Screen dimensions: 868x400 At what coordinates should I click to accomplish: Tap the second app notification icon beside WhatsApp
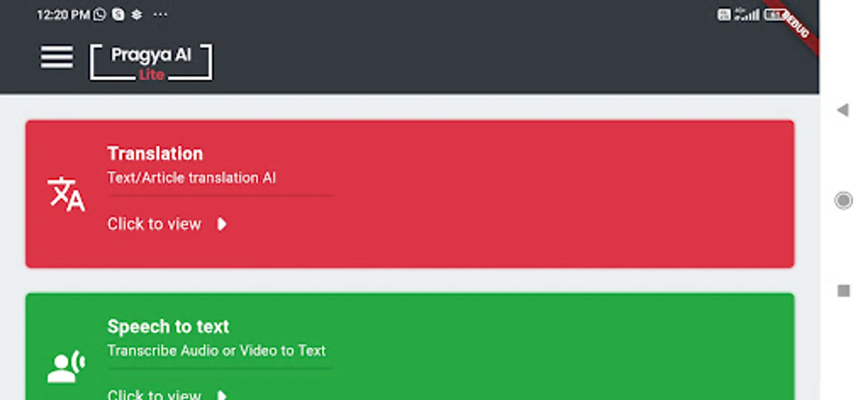pyautogui.click(x=117, y=14)
